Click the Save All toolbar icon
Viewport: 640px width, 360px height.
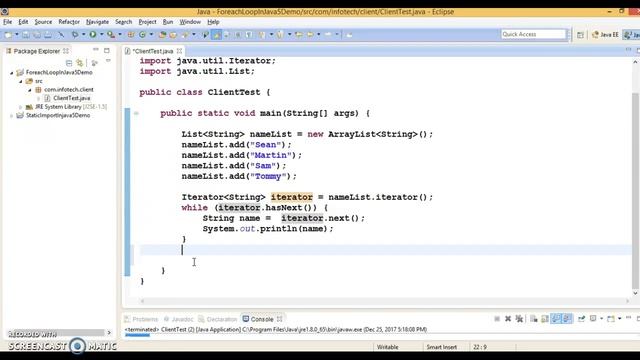(37, 35)
